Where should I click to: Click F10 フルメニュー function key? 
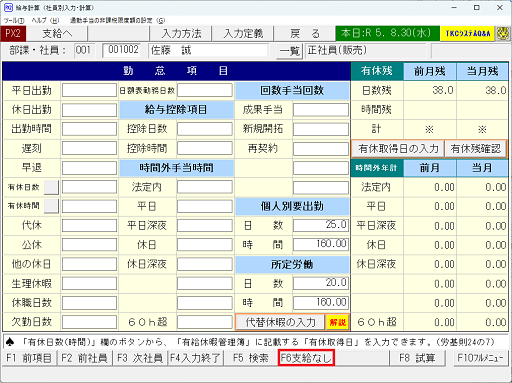[x=480, y=358]
